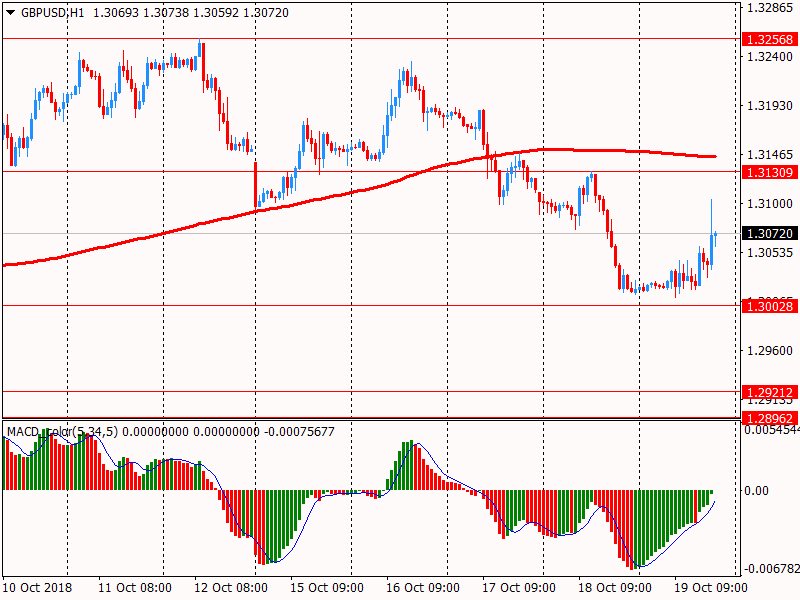This screenshot has width=800, height=600.
Task: Click the 10 Oct 2018 date label
Action: [x=36, y=588]
